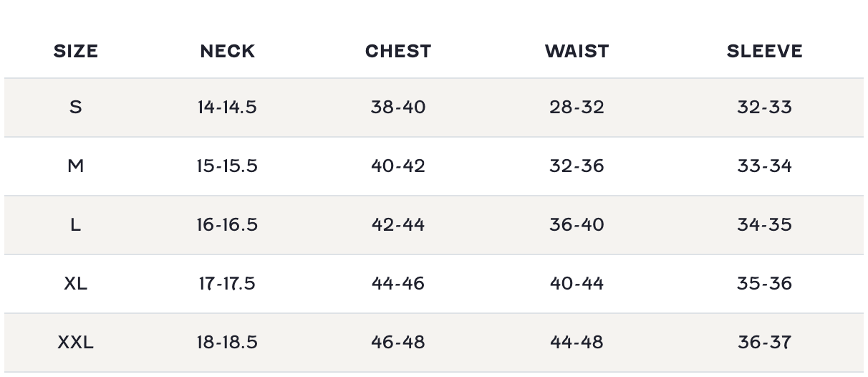Screen dimensions: 868x377
Task: Select the L size row label
Action: pos(76,225)
